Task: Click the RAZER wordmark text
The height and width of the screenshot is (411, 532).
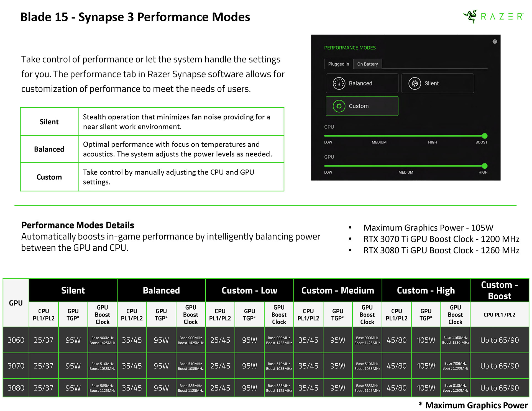Action: tap(502, 17)
